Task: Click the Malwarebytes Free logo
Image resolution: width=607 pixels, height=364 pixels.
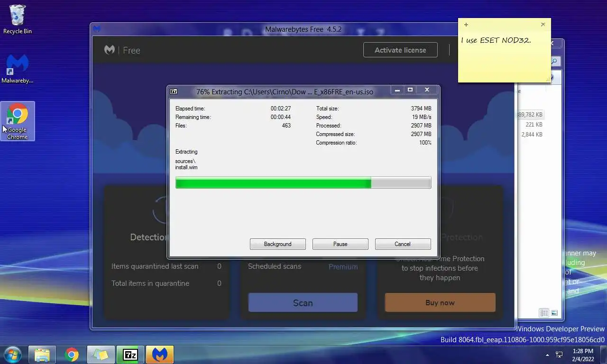Action: point(122,50)
